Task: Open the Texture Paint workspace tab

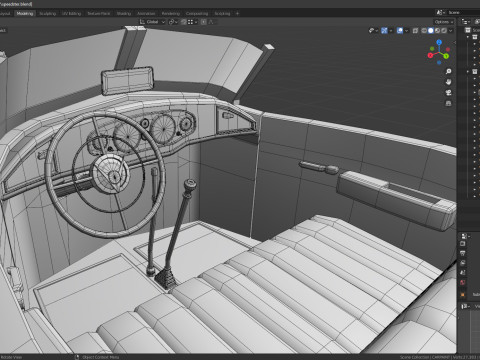Action: [x=99, y=13]
